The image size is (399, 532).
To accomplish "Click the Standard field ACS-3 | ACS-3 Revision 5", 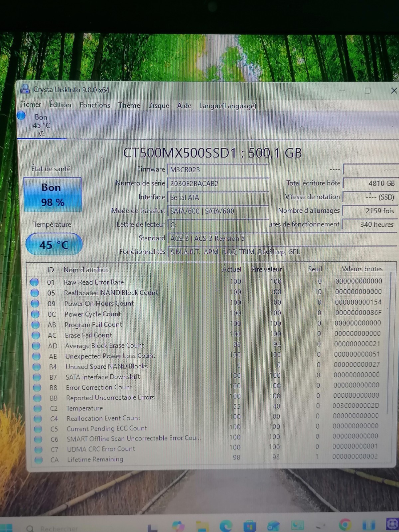I will (282, 238).
